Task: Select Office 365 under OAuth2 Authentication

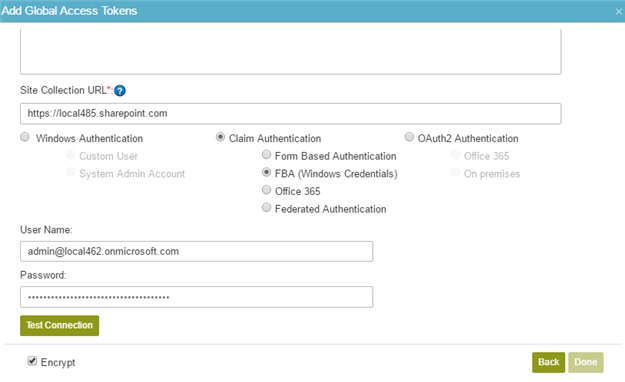Action: click(x=455, y=155)
